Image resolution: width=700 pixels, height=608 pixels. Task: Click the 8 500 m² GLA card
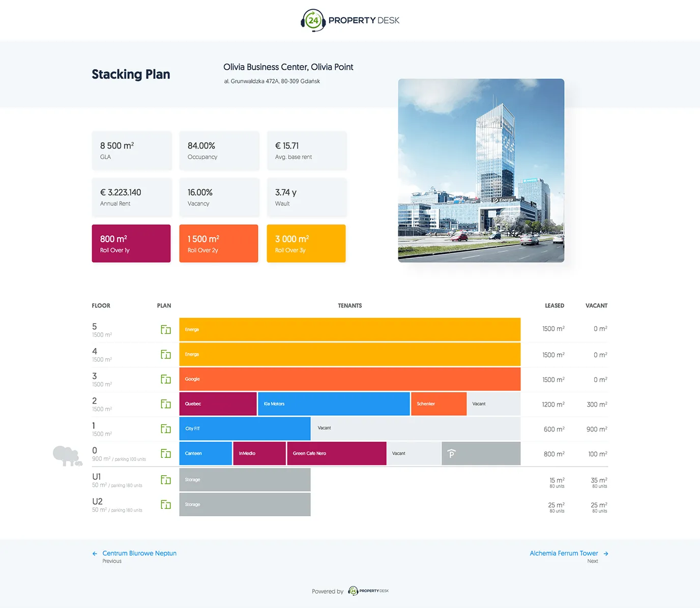[x=132, y=151]
